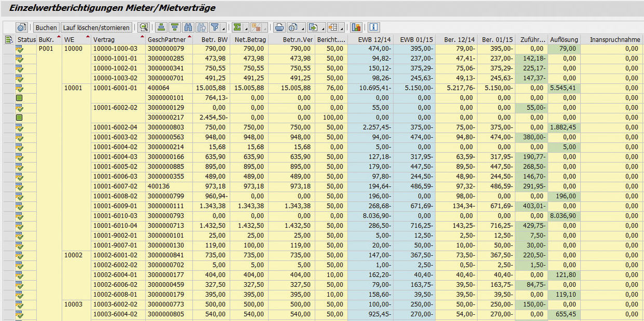
Task: Click the Details magnifier icon
Action: point(143,27)
